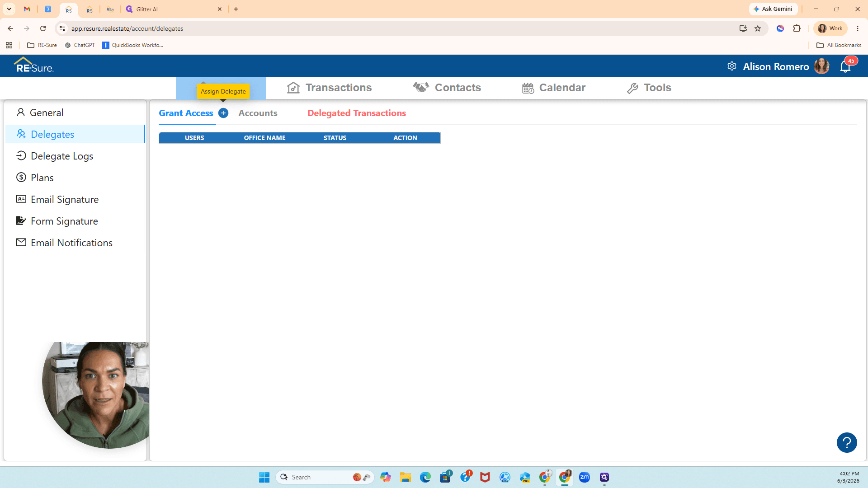Viewport: 868px width, 488px height.
Task: Switch to the Delegated Transactions tab
Action: 357,113
